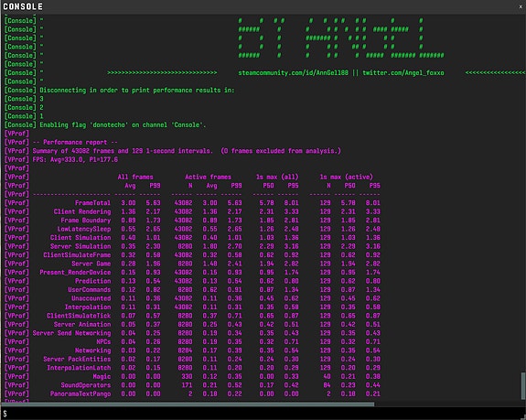Click the command input field at bottom
Viewport: 526px width, 420px height.
coord(265,414)
